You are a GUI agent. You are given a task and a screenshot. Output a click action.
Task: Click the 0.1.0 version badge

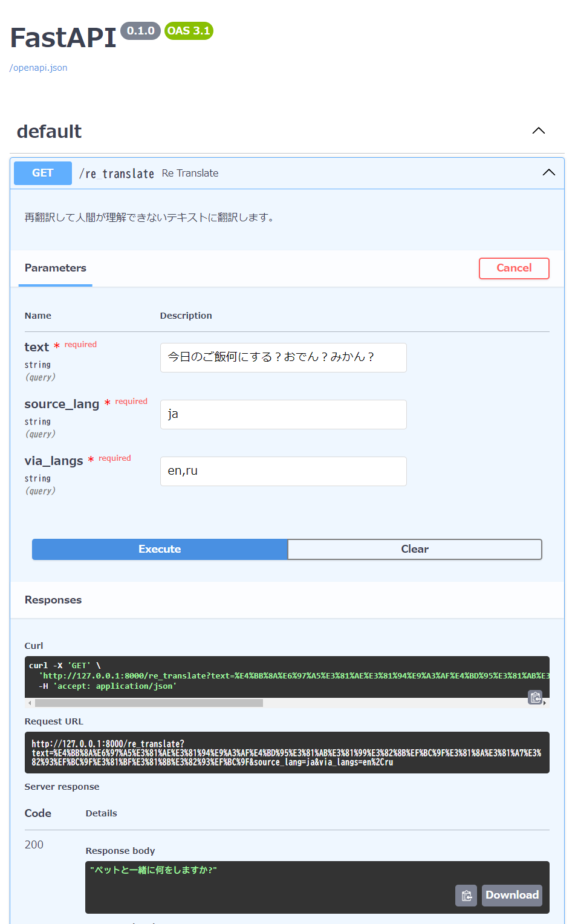point(140,31)
